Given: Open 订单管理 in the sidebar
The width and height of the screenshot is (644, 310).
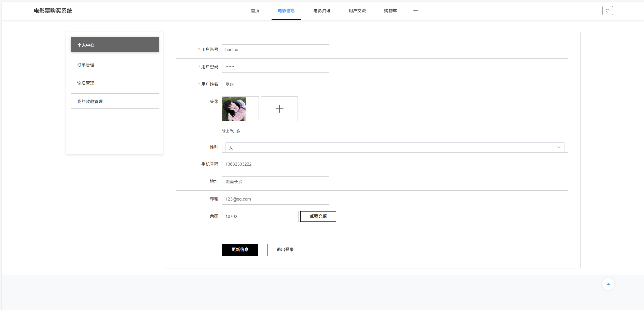Looking at the screenshot, I should (x=115, y=65).
